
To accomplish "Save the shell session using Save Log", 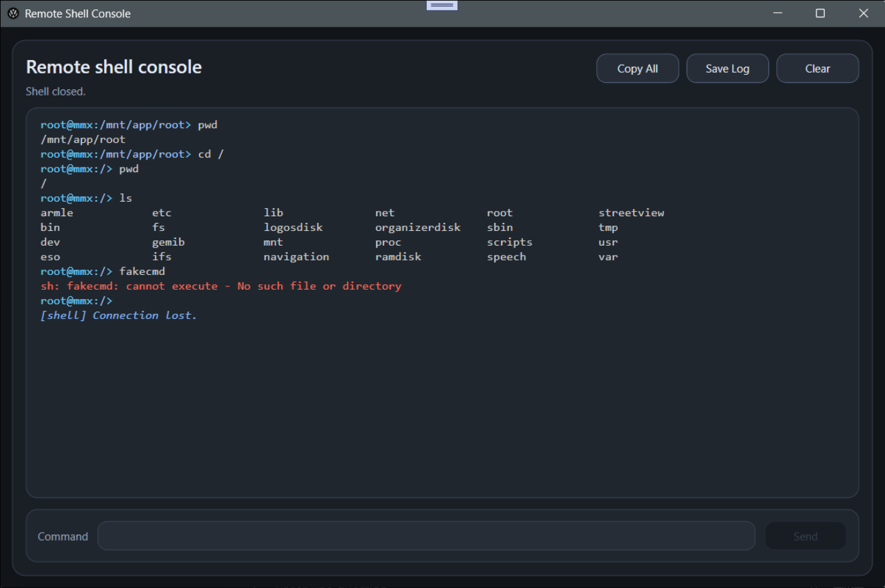I will point(727,67).
